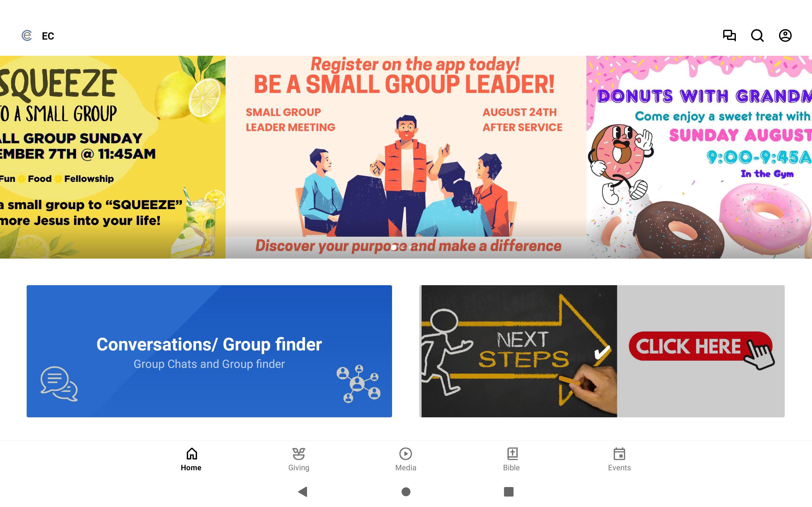Click the EC title text
812x507 pixels.
(x=48, y=36)
